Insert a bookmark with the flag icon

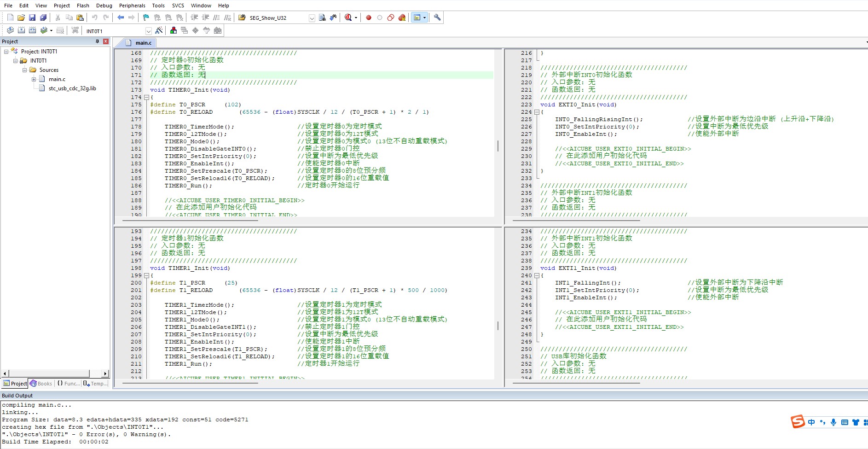(146, 17)
